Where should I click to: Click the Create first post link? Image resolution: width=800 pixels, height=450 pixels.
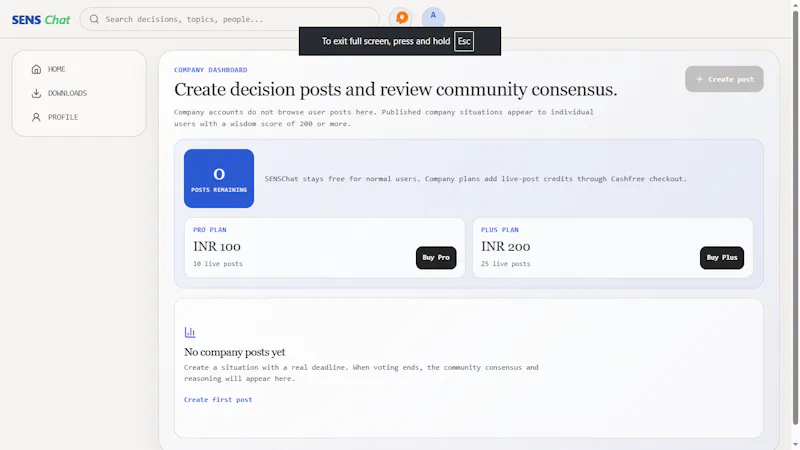tap(218, 399)
